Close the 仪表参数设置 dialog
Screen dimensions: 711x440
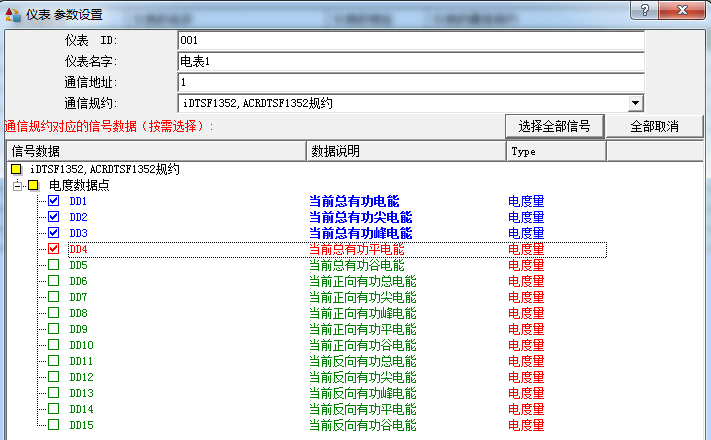[682, 10]
